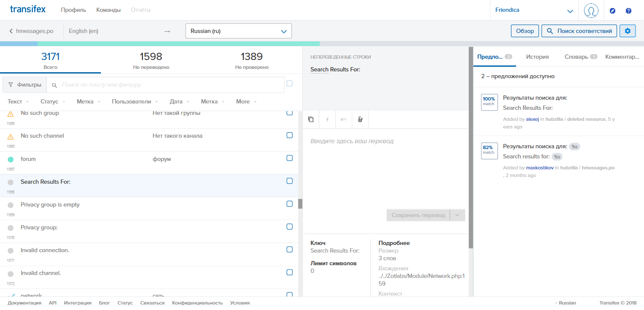Toggle the select all strings checkbox
Image resolution: width=644 pixels, height=310 pixels.
coord(290,84)
